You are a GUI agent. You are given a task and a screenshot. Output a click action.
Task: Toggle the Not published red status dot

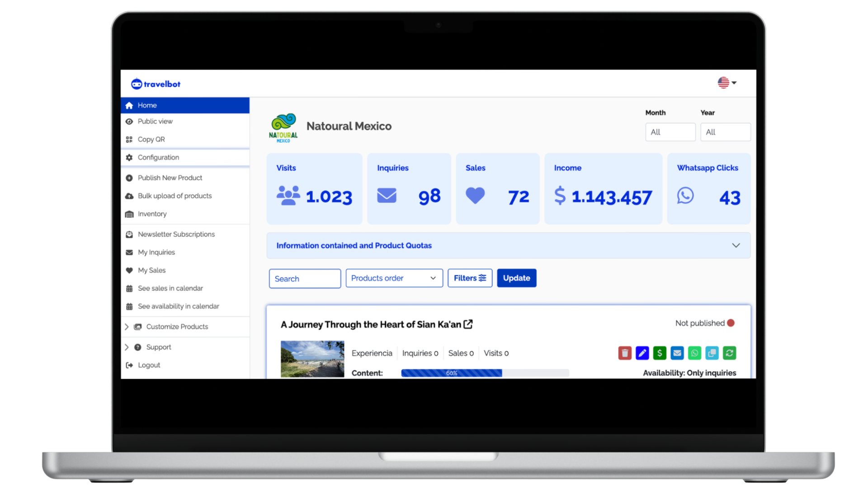(731, 323)
